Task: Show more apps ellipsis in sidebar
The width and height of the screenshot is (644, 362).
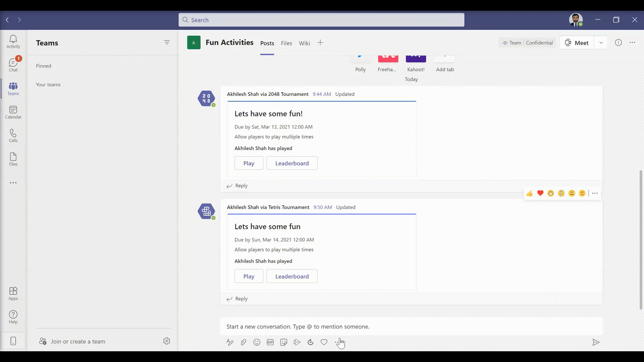Action: pos(13,183)
